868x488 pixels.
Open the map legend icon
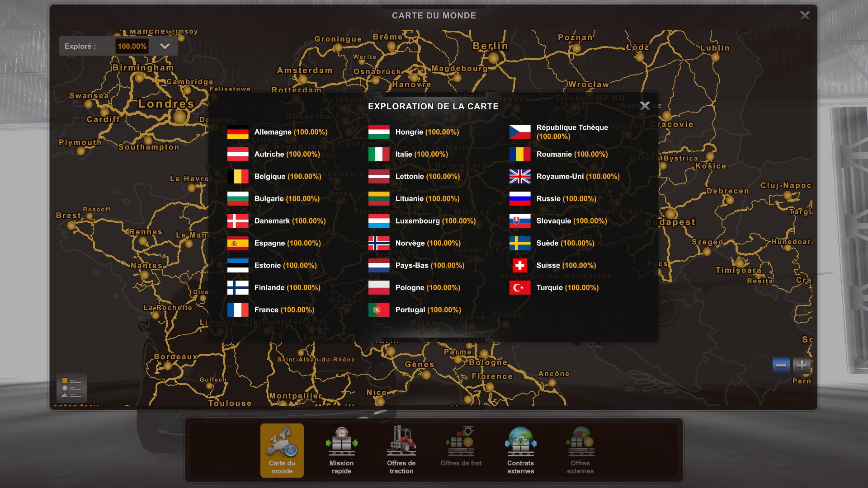tap(71, 388)
